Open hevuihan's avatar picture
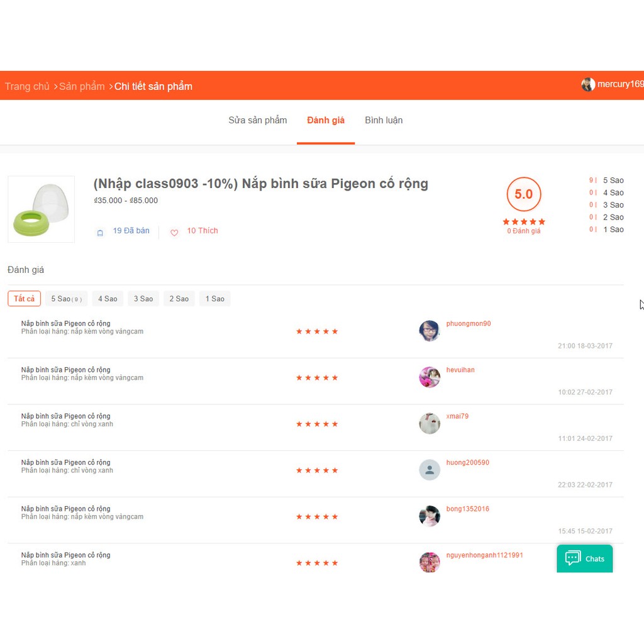The width and height of the screenshot is (644, 644). point(429,377)
